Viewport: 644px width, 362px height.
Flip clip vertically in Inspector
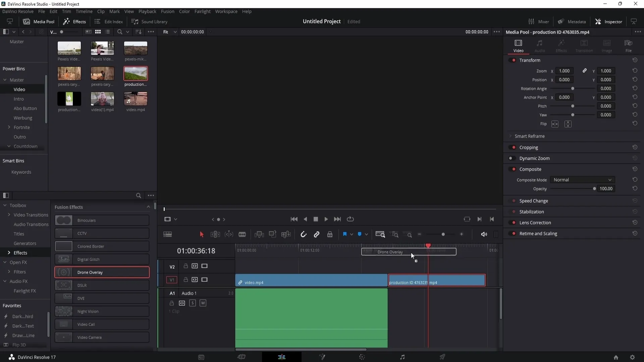click(x=568, y=124)
